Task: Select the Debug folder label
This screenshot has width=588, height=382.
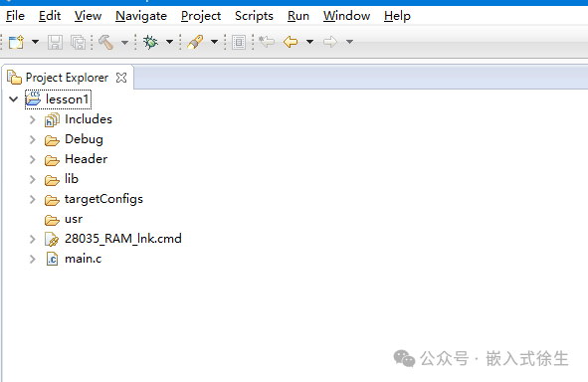Action: pos(84,139)
